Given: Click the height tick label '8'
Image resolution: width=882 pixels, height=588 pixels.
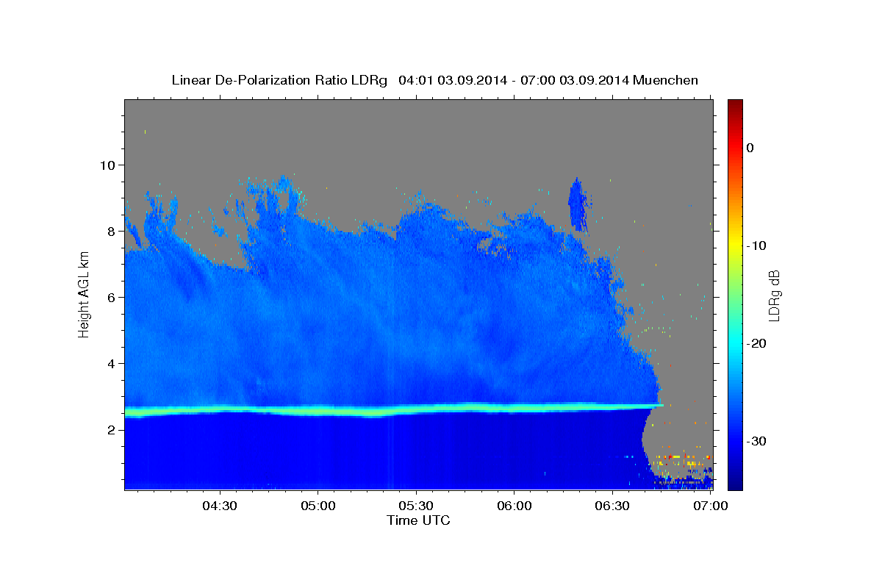Looking at the screenshot, I should (x=112, y=231).
